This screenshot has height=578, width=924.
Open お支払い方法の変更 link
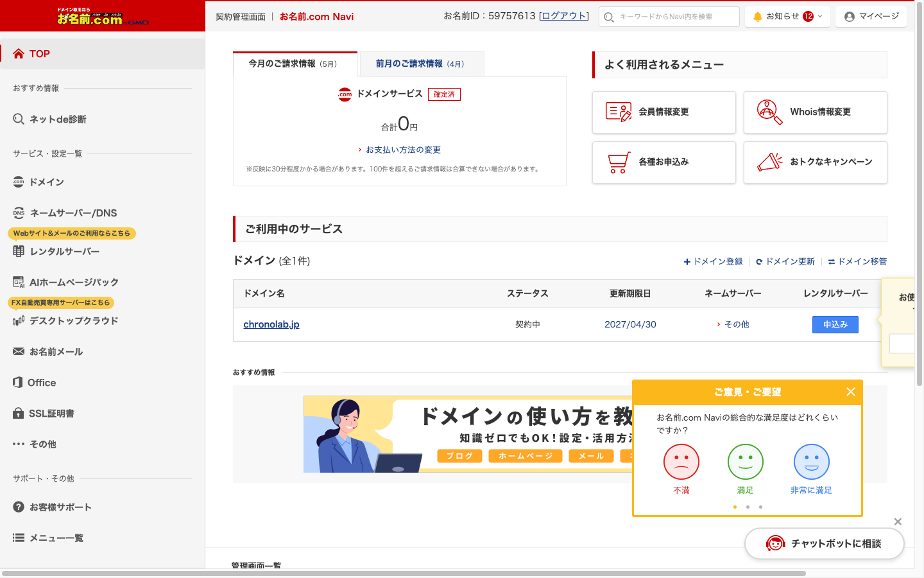pos(403,150)
